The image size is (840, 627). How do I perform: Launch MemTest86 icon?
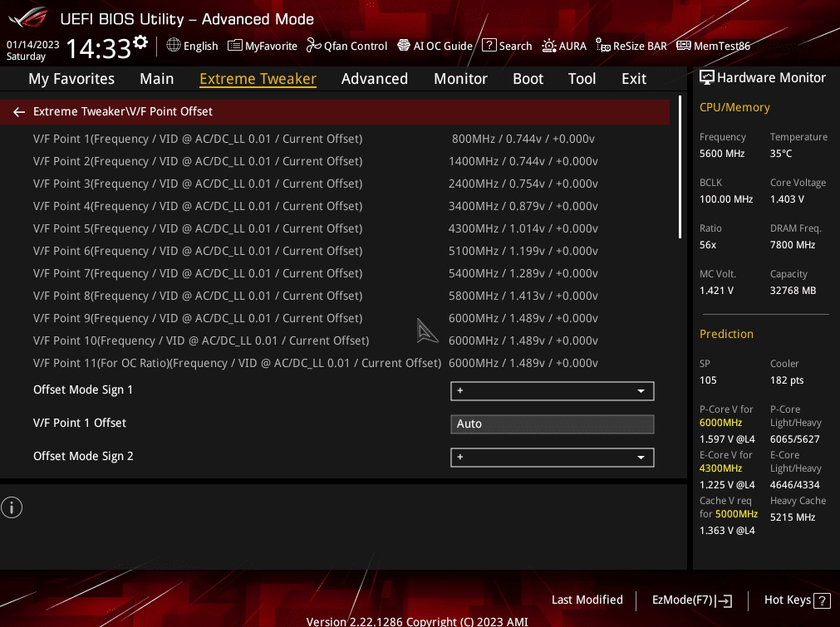pos(684,46)
